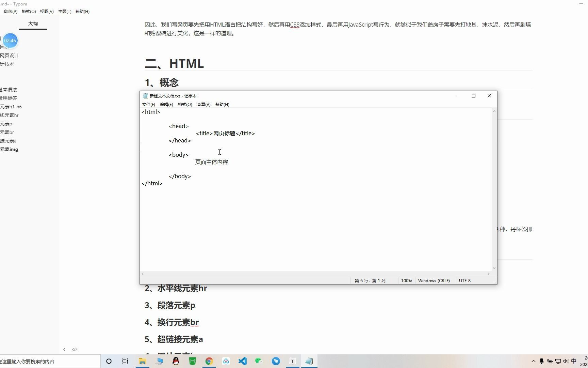Jump to 元素img outline entry
Image resolution: width=588 pixels, height=368 pixels.
[9, 149]
